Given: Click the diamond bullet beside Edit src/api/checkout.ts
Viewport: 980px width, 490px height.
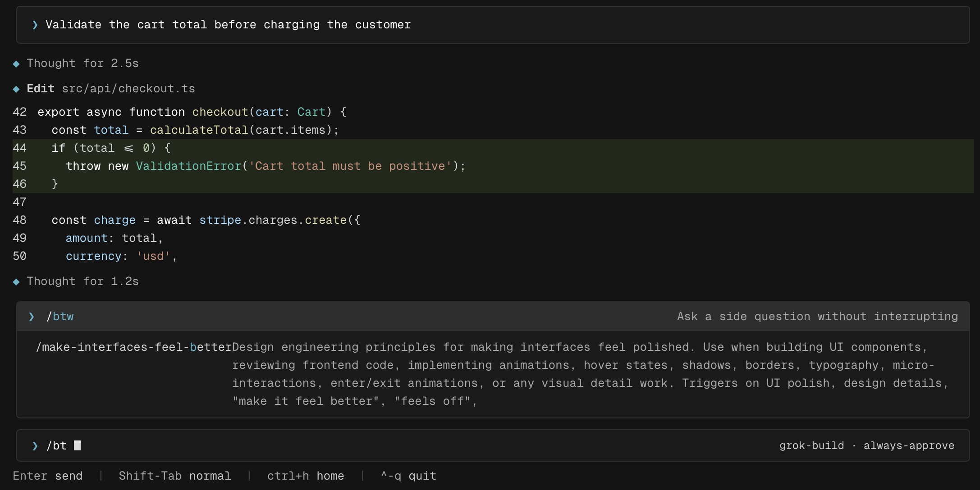Looking at the screenshot, I should click(x=16, y=89).
